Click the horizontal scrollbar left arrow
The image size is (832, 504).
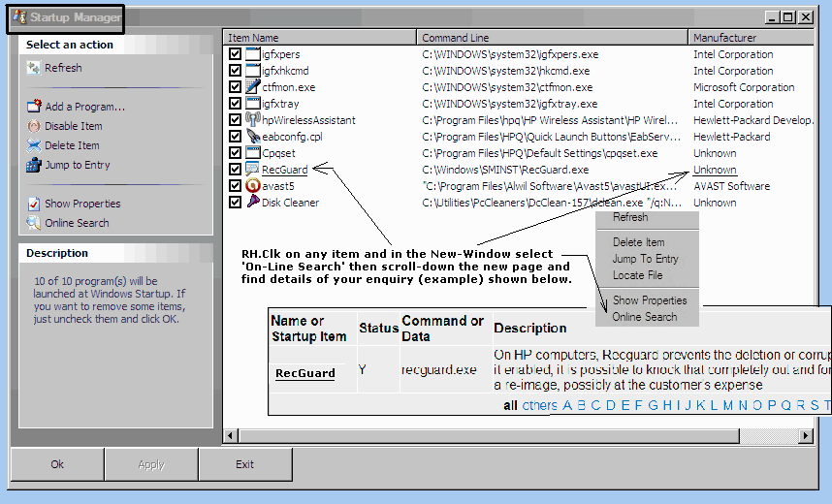[230, 436]
